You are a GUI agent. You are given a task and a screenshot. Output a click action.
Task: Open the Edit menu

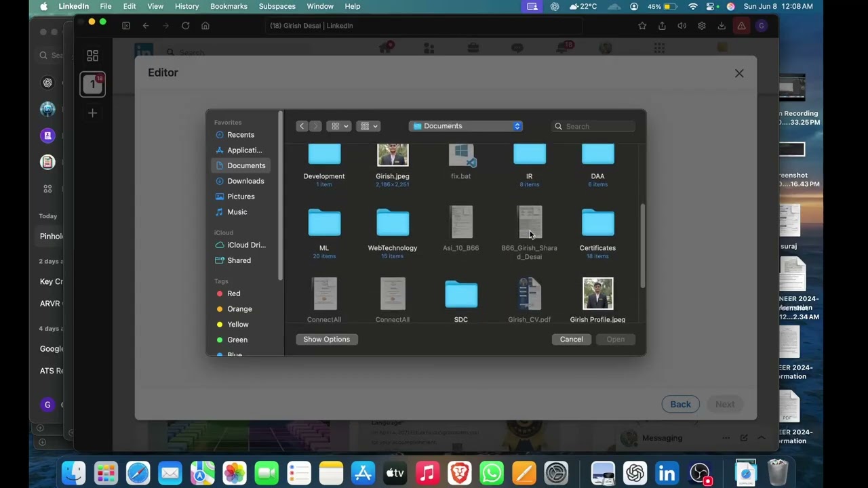(x=130, y=6)
